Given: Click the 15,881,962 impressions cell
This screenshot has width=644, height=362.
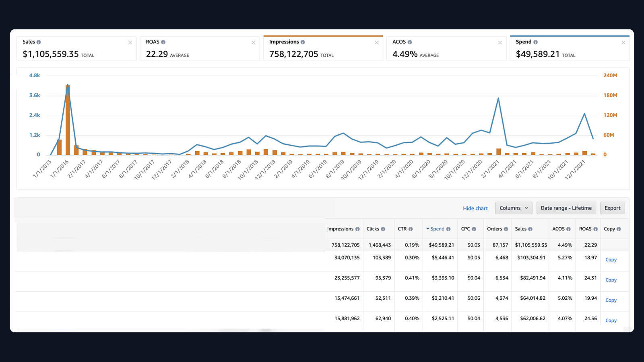Looking at the screenshot, I should [x=347, y=319].
